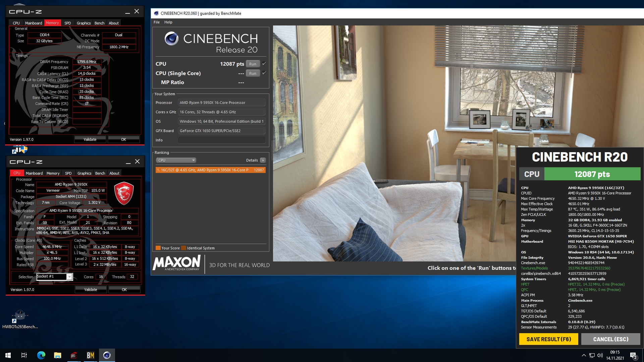Click Identical System legend swatch
Screen dimensions: 644x362
pos(183,248)
